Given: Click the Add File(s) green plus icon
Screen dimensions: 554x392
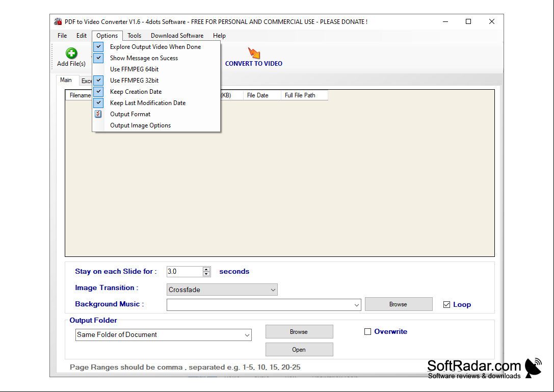Looking at the screenshot, I should (71, 53).
